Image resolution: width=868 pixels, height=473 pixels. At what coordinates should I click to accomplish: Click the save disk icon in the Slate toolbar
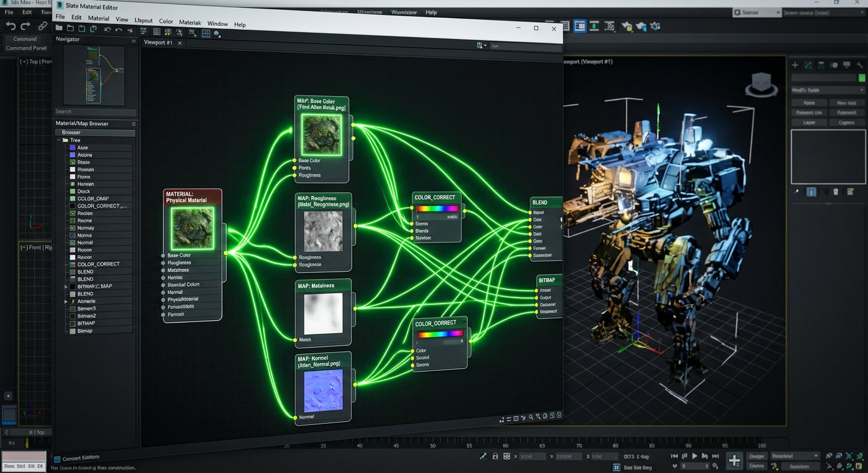(83, 28)
